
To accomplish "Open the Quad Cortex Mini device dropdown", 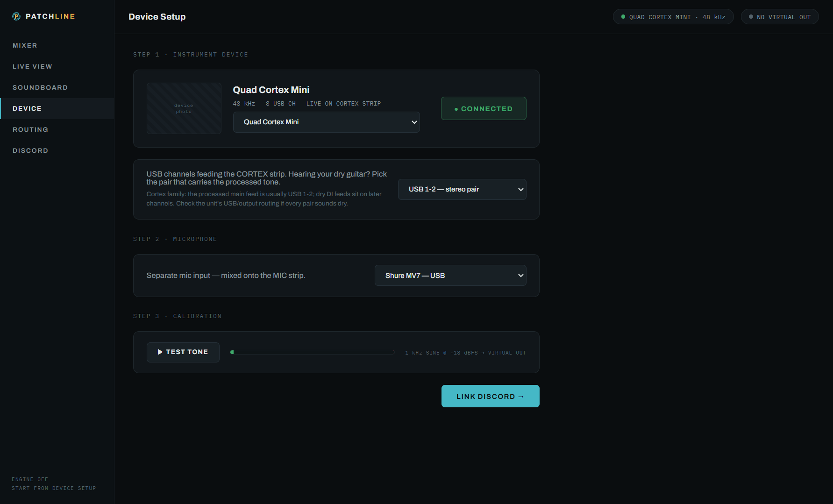I will 326,122.
